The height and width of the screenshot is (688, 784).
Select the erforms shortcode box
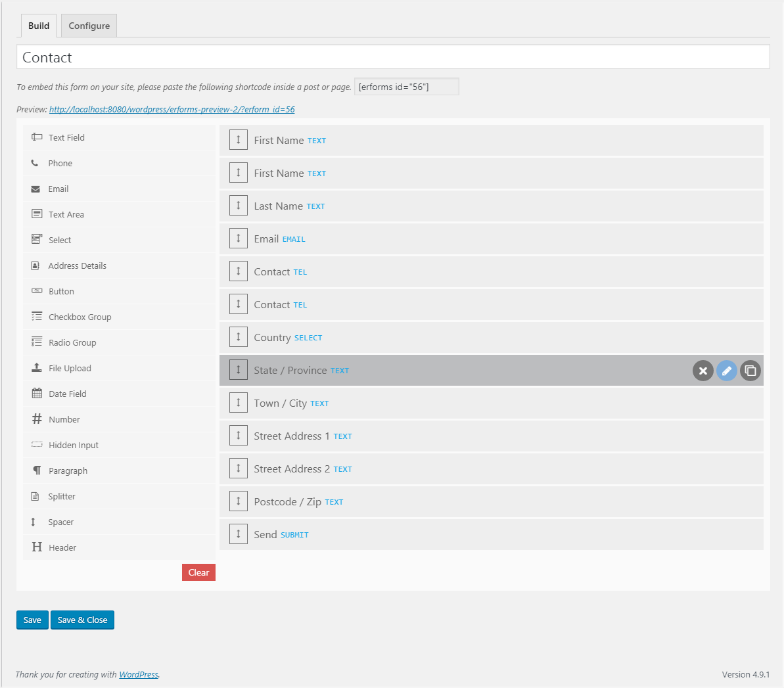[407, 87]
